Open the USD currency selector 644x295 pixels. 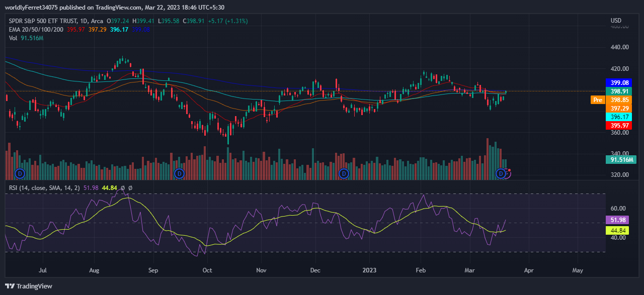[616, 21]
